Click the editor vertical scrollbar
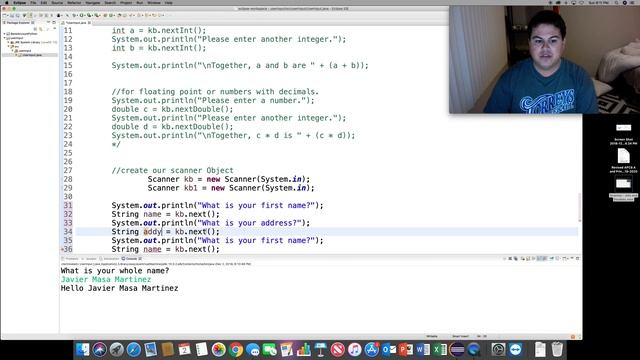 coord(580,208)
